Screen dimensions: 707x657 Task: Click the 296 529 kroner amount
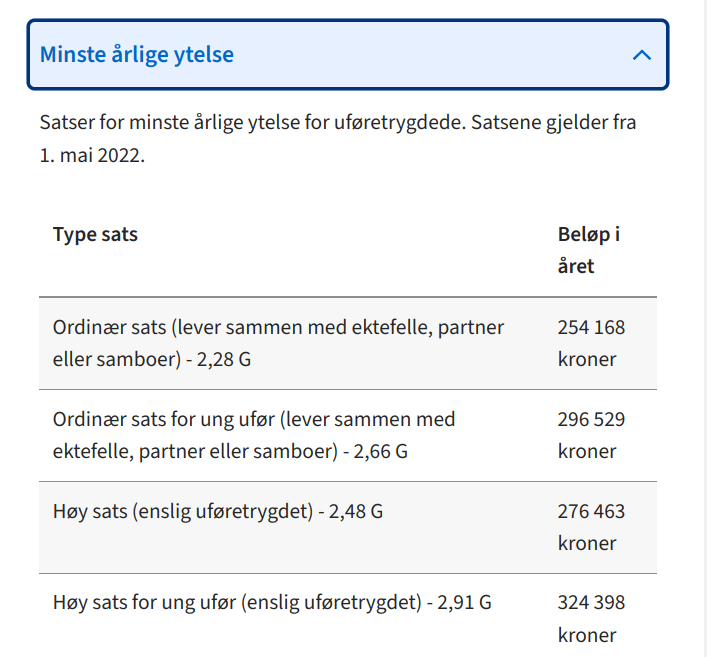click(x=591, y=435)
